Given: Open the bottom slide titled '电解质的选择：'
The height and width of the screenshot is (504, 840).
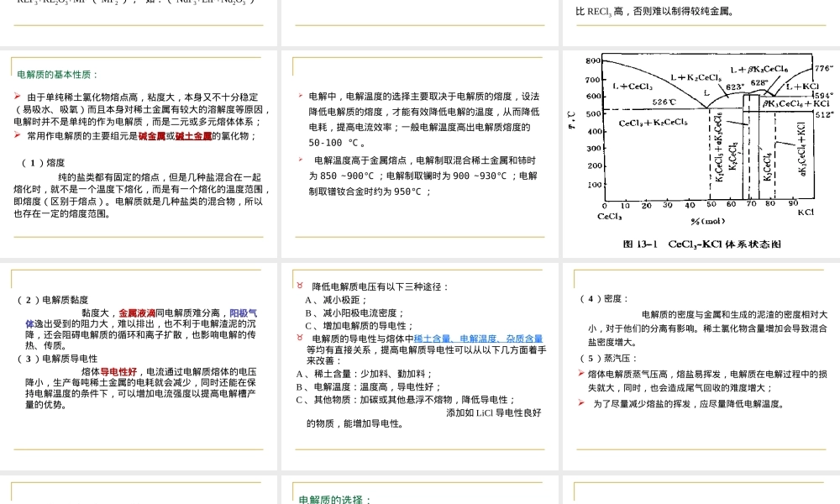Looking at the screenshot, I should tap(420, 490).
